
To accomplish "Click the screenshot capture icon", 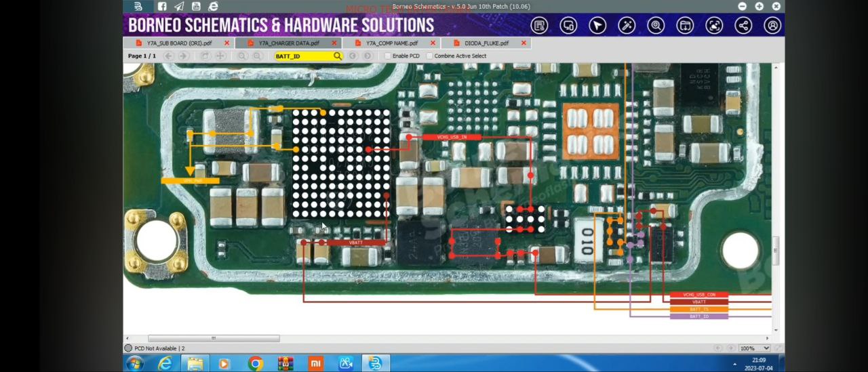I will (x=714, y=26).
